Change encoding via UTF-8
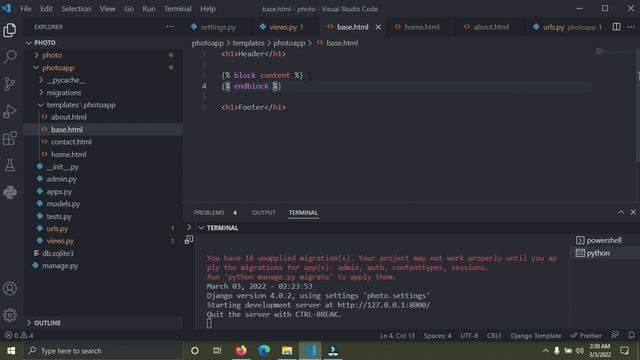 [x=469, y=336]
